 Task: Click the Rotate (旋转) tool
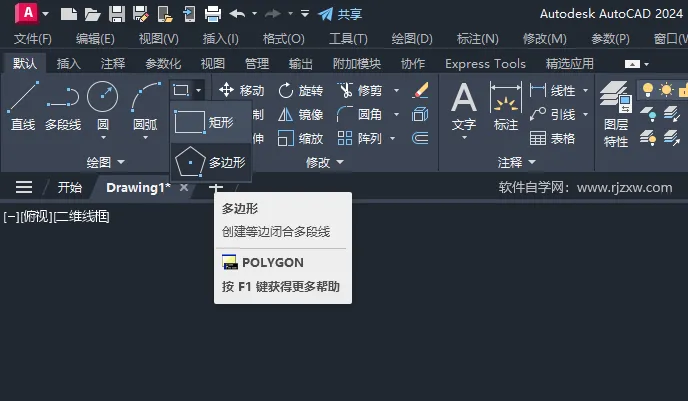pyautogui.click(x=301, y=90)
